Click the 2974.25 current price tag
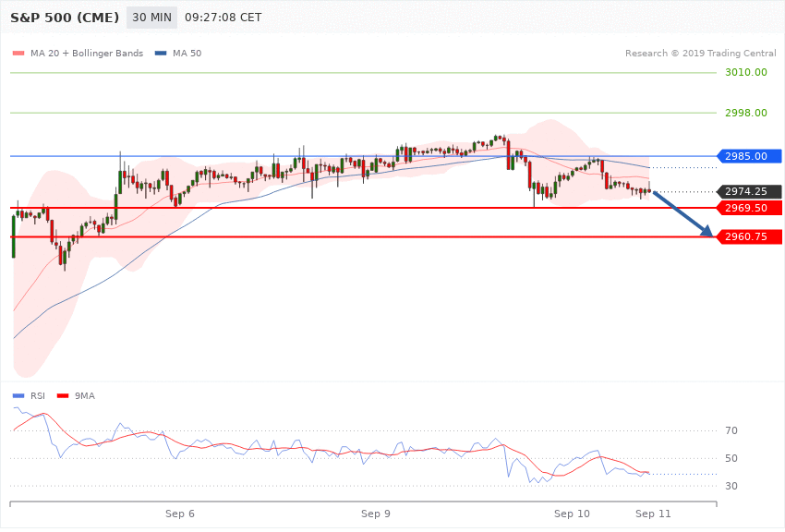Screen dimensions: 785x532 [750, 191]
